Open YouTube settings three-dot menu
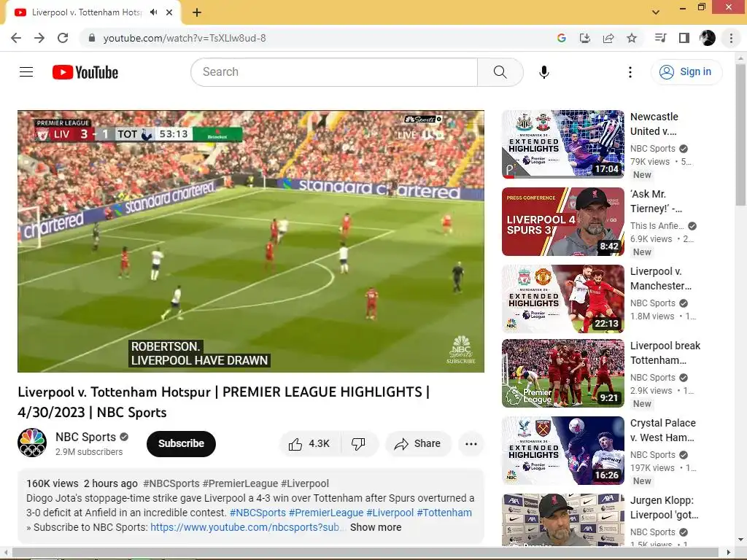 [x=630, y=72]
